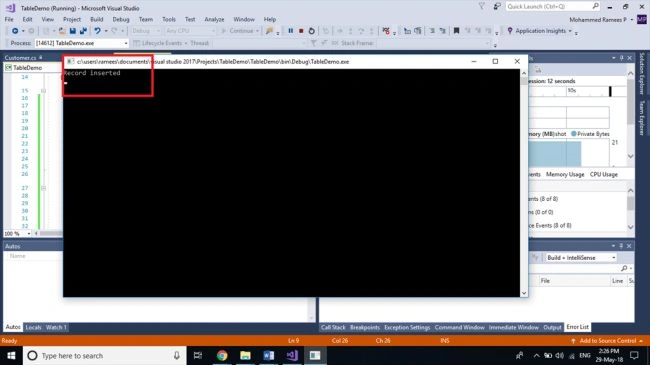Click the Undo arrow icon
650x365 pixels.
tap(97, 31)
